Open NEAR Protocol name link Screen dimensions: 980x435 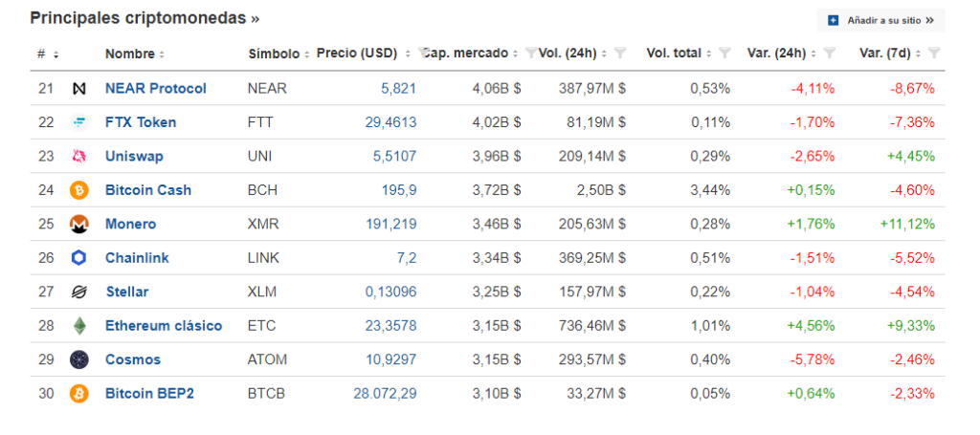pos(156,89)
